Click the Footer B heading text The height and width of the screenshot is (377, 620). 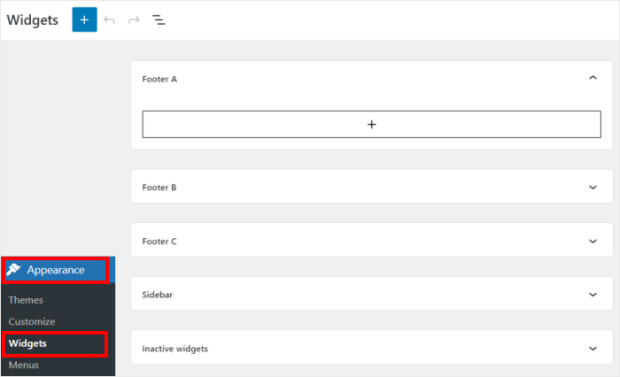[x=159, y=188]
